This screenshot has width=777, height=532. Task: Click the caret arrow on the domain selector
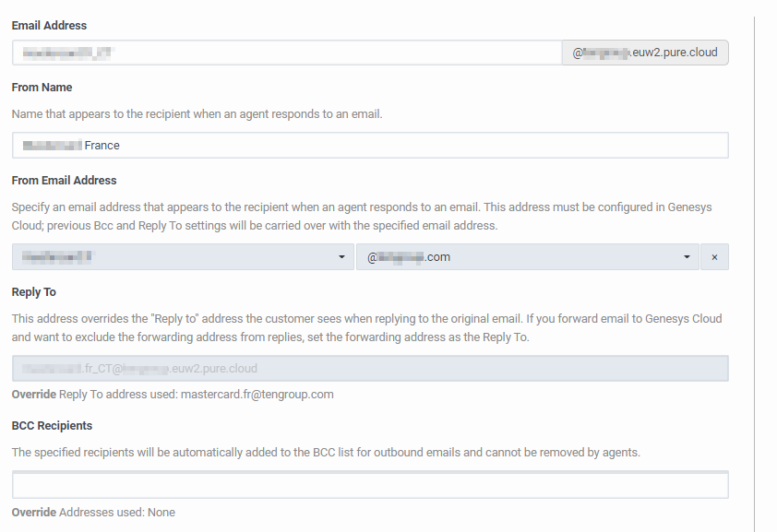point(686,256)
